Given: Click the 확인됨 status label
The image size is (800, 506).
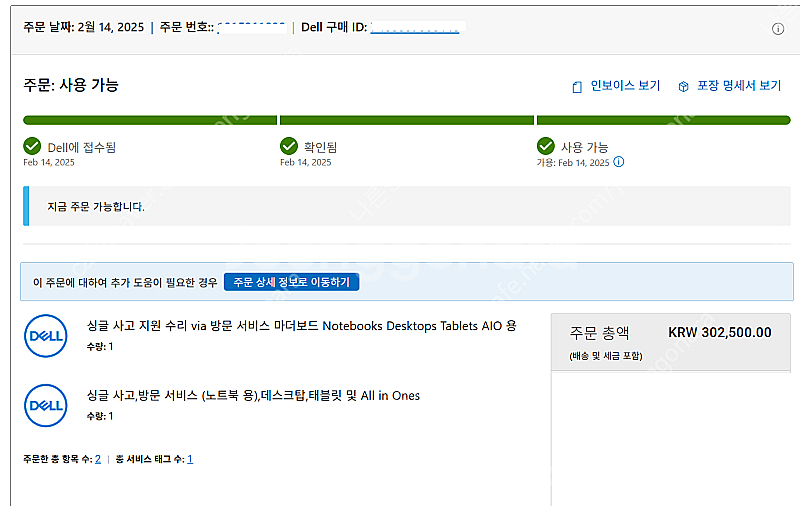Looking at the screenshot, I should click(320, 147).
